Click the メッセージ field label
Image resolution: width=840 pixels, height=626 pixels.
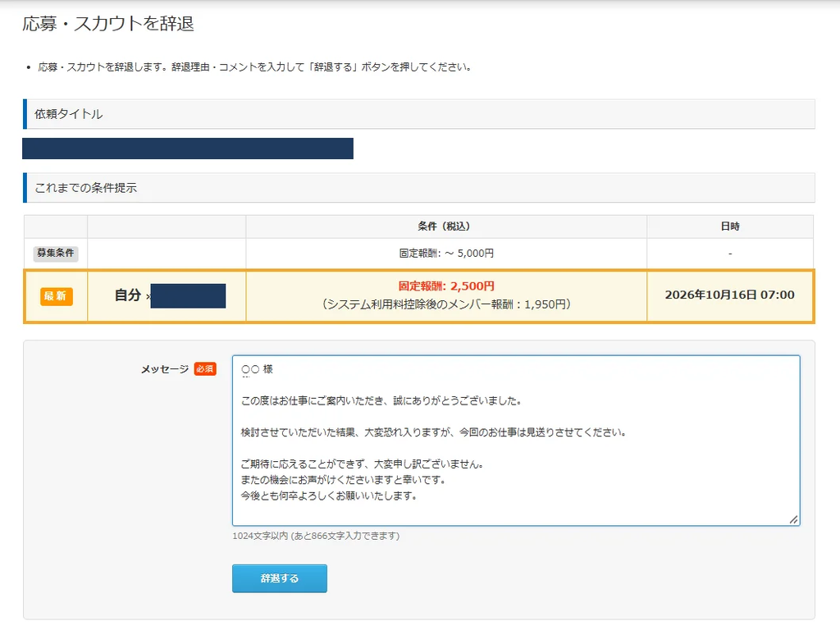165,368
